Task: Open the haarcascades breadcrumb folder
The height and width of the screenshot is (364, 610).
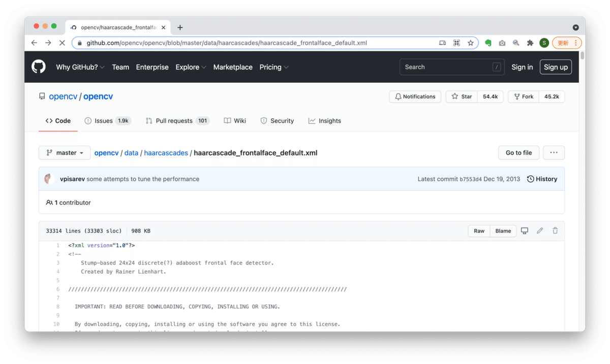Action: (x=166, y=153)
